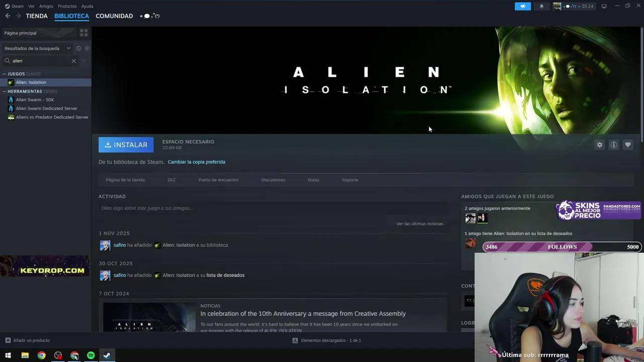Open the Productos menu
This screenshot has height=362, width=644.
[x=67, y=6]
